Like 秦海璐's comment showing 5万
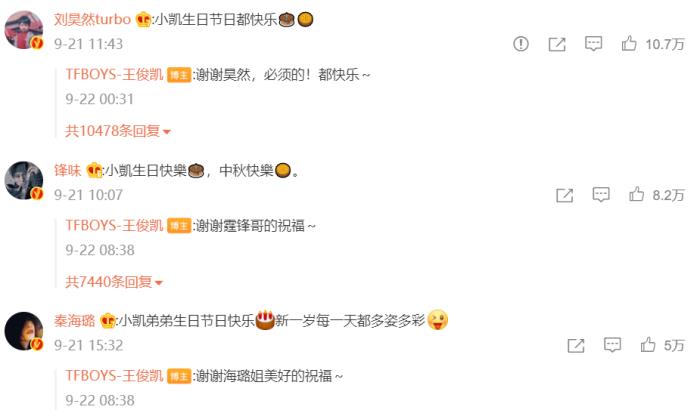Viewport: 700px width, 410px height. 648,345
